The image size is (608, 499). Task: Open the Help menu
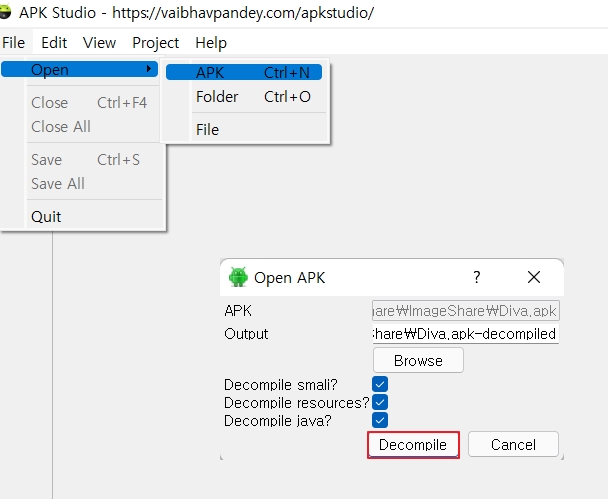(211, 43)
